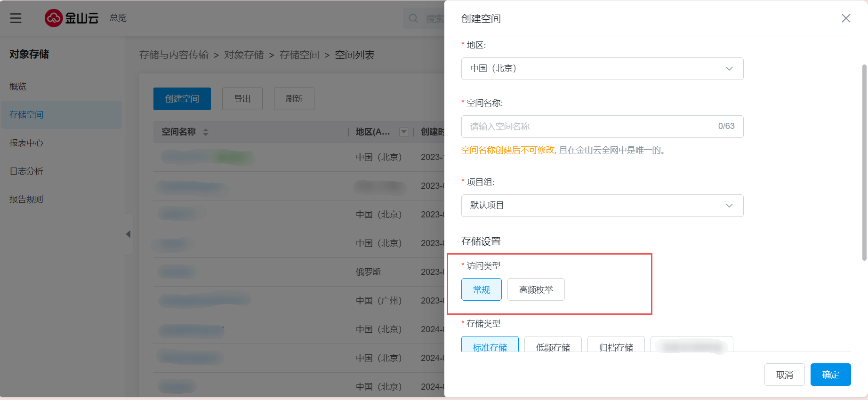The width and height of the screenshot is (868, 400).
Task: Click the search magnifier icon
Action: tap(413, 18)
